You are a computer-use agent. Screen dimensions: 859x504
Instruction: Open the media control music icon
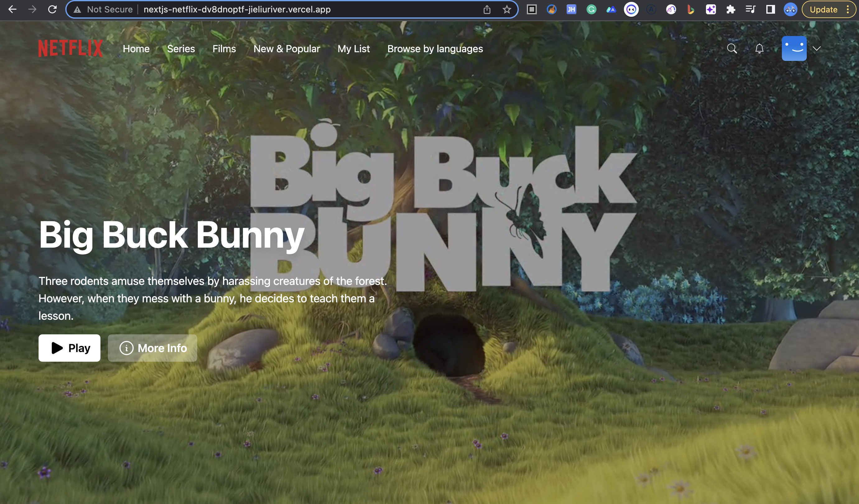pyautogui.click(x=750, y=10)
